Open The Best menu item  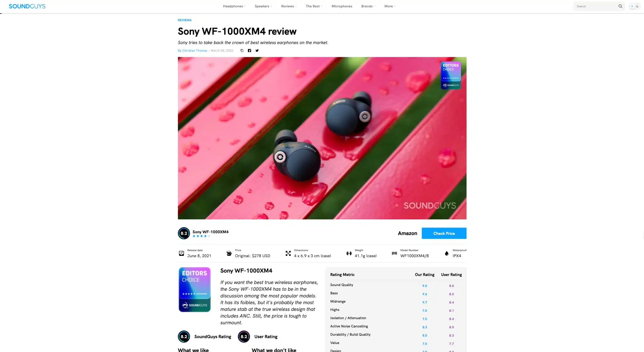pos(314,6)
